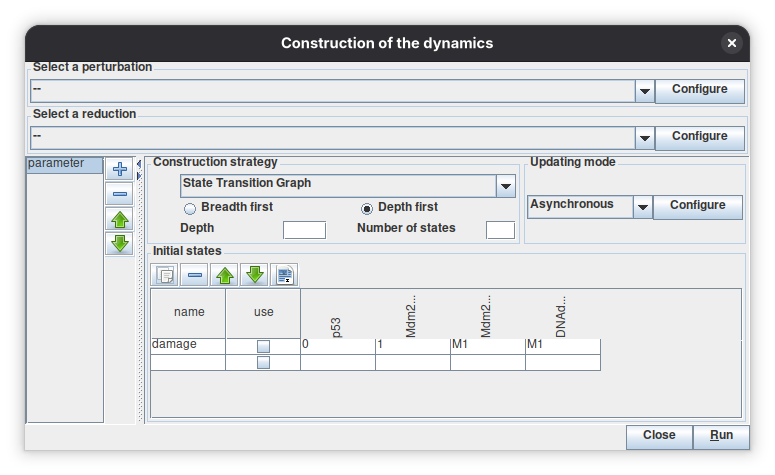Move parameter up with green arrow
The image size is (775, 475).
click(x=120, y=219)
